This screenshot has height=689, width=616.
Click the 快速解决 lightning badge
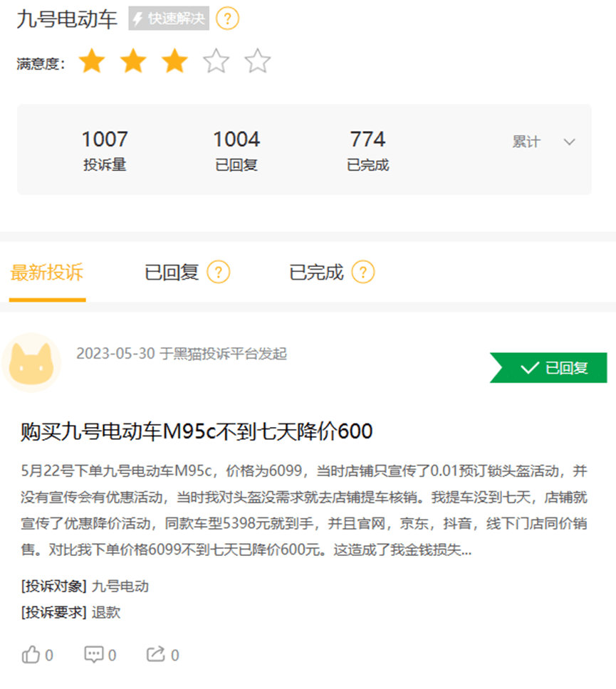pyautogui.click(x=169, y=19)
